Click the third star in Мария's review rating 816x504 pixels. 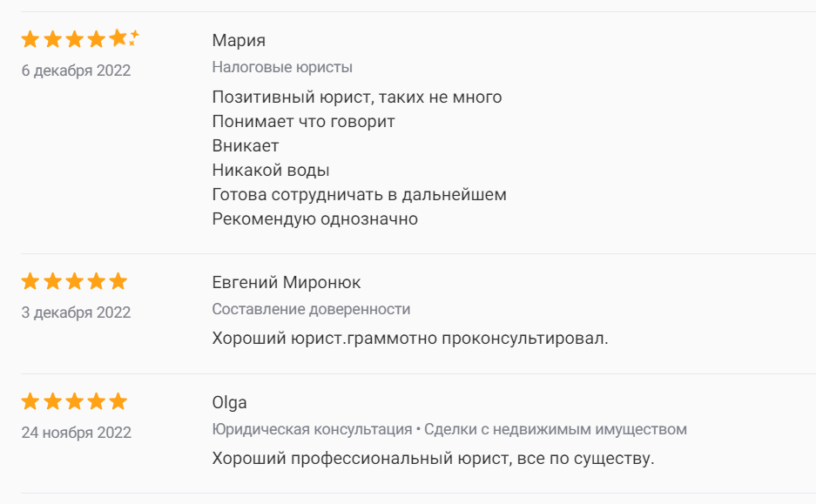[74, 39]
